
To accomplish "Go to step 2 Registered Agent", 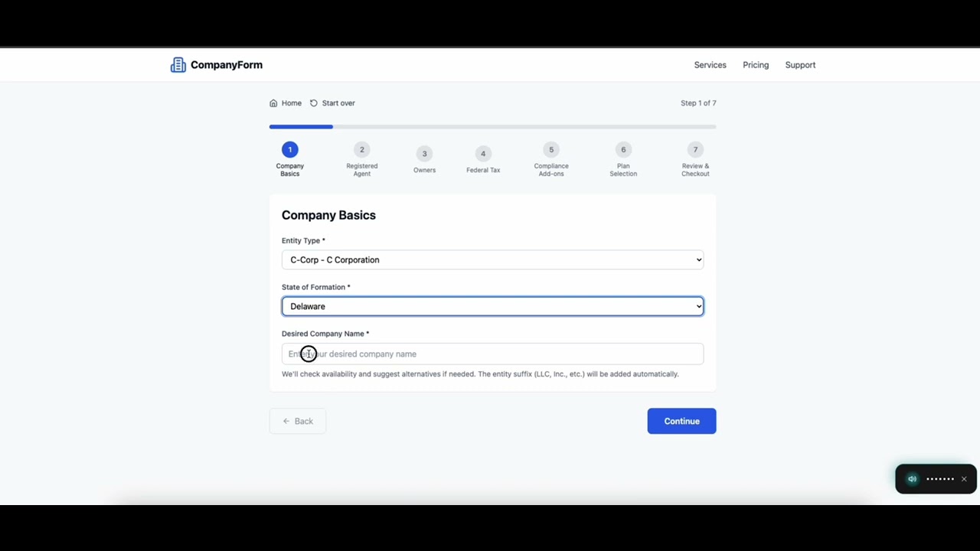I will [x=361, y=149].
